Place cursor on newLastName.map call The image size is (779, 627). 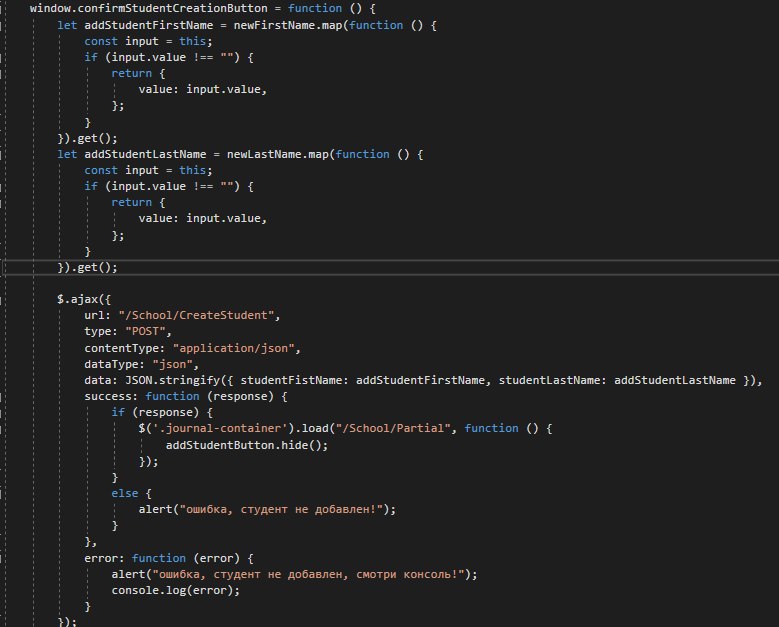click(x=278, y=155)
